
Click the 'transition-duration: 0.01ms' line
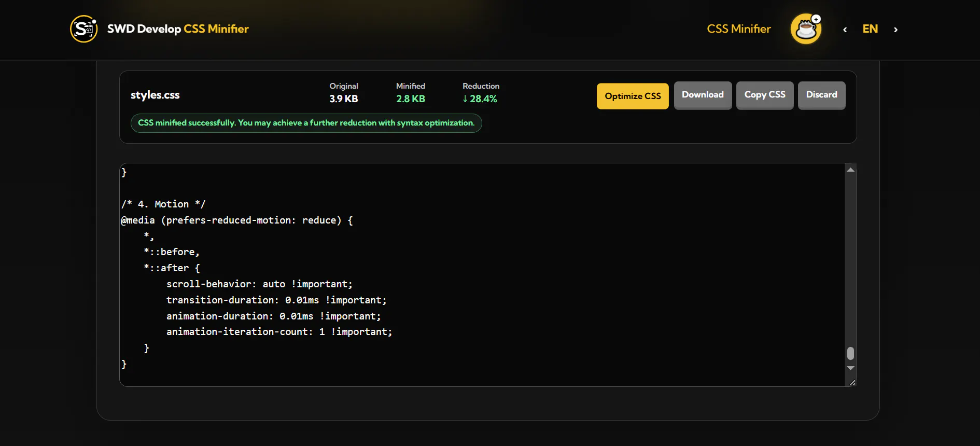pos(276,300)
